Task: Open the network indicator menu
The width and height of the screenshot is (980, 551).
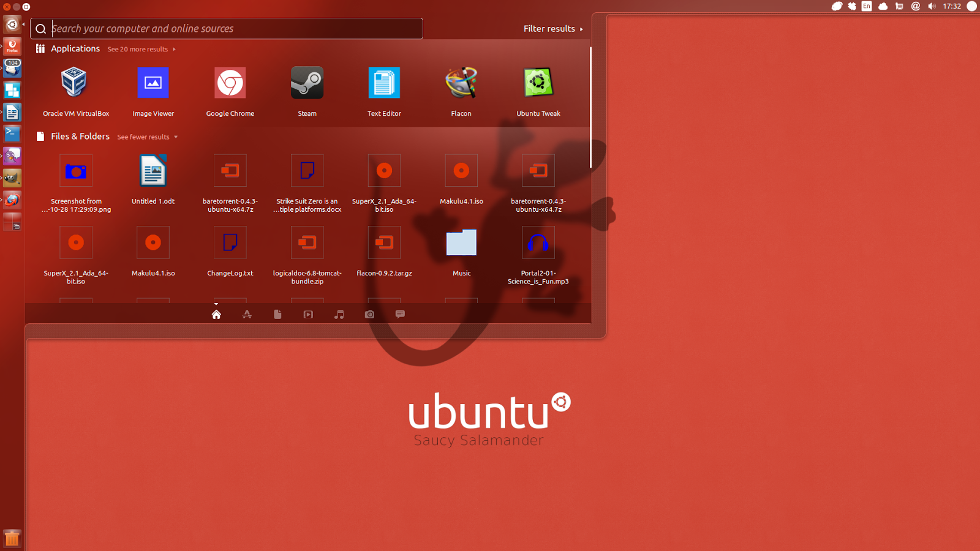Action: tap(899, 6)
